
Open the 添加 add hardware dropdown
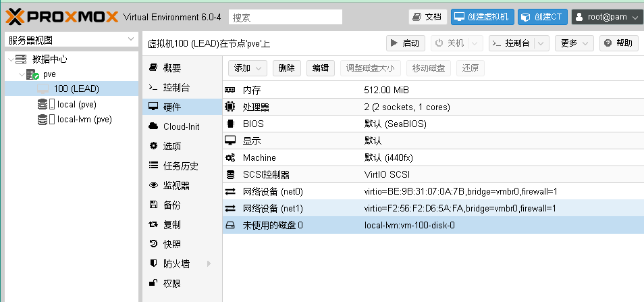pos(248,68)
